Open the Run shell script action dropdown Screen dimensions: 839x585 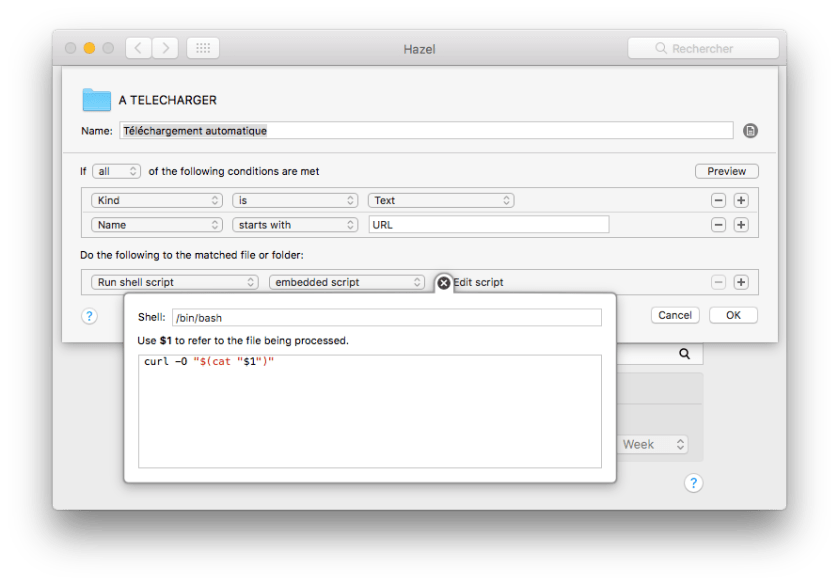point(174,283)
